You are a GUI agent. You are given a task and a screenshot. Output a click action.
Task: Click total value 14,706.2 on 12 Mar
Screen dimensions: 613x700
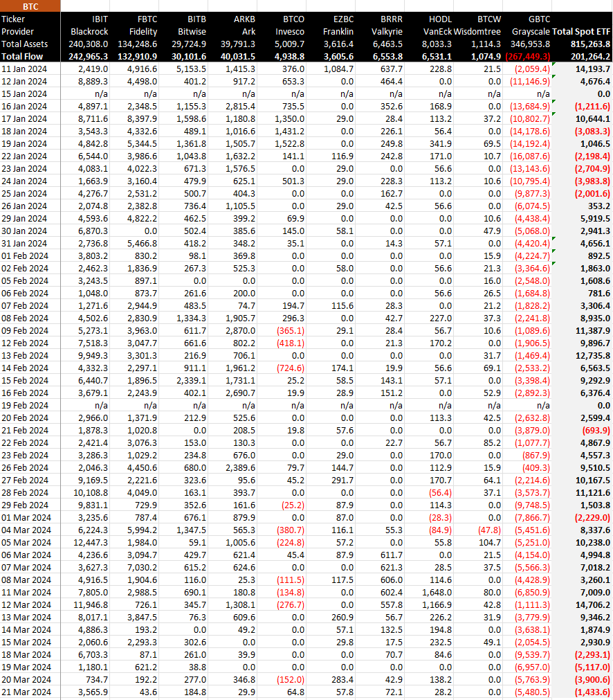[590, 604]
